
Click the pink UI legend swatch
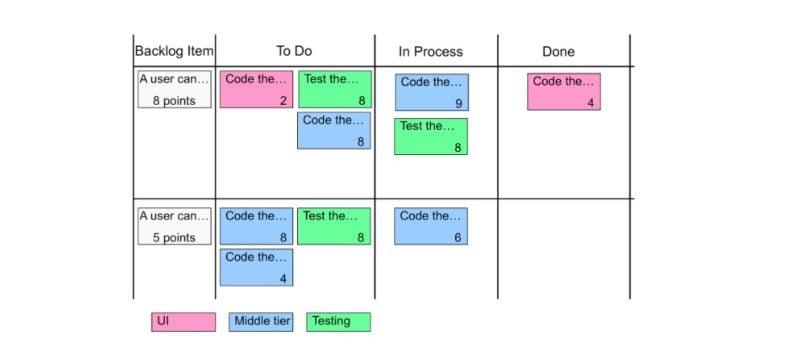click(x=183, y=322)
